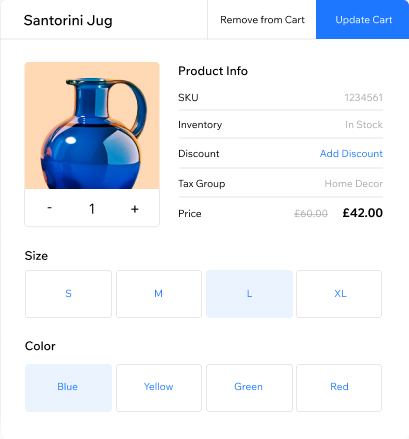Viewport: 409px width, 439px height.
Task: Click the Update Cart button
Action: pyautogui.click(x=362, y=20)
